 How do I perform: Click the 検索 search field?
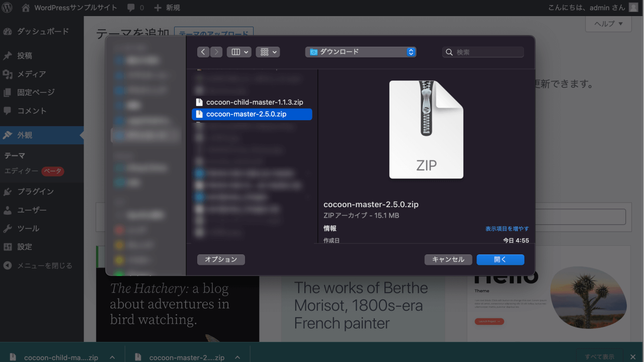(x=483, y=52)
